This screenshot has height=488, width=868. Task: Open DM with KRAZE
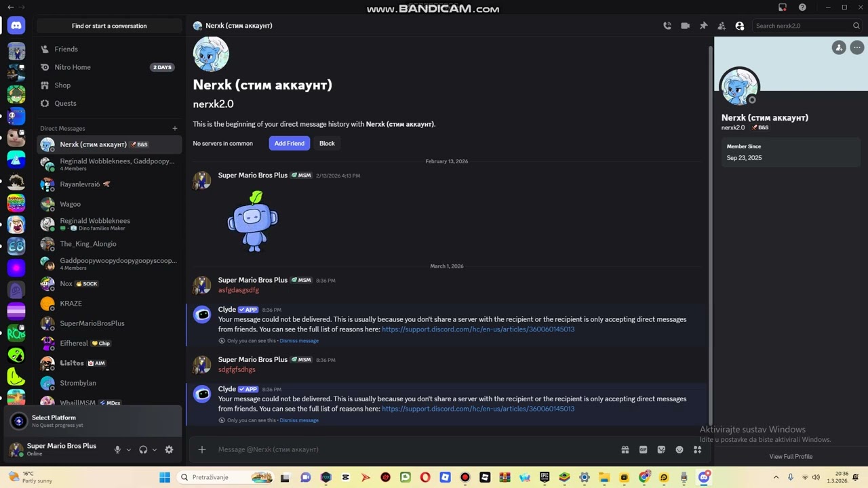click(x=109, y=304)
